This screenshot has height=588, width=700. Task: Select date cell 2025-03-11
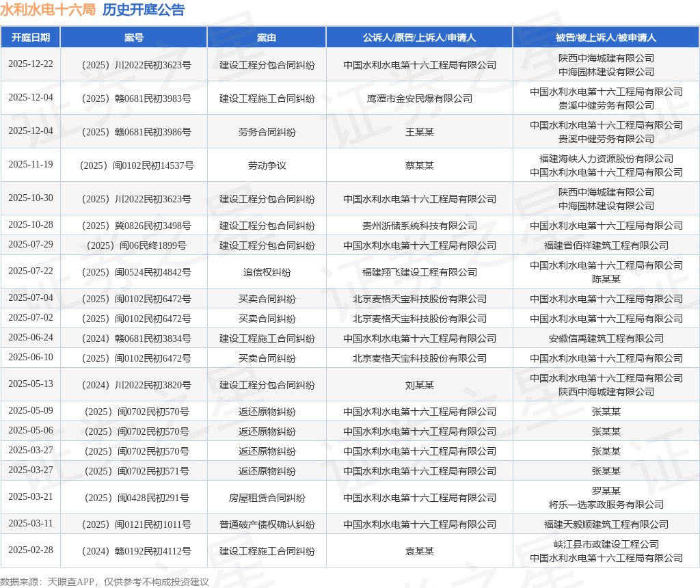click(x=31, y=523)
